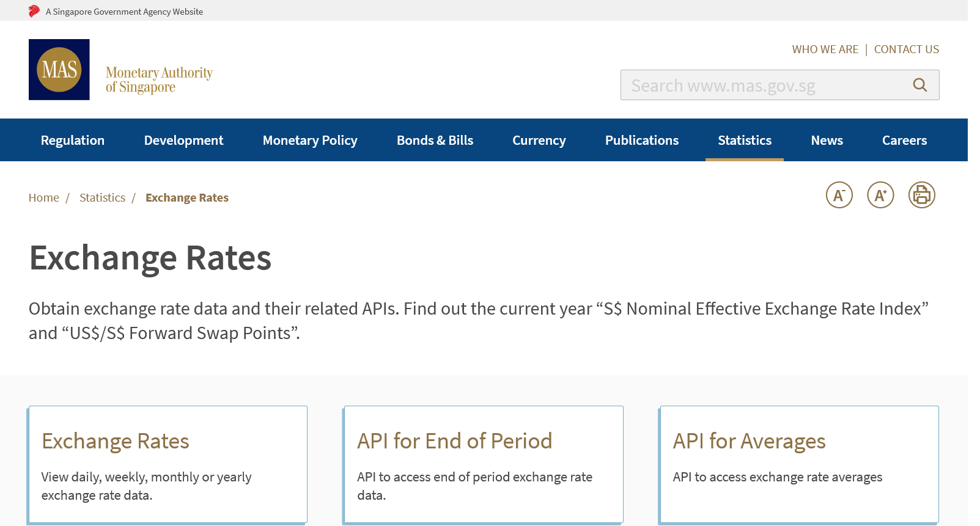Navigate to Publications
980x526 pixels.
[x=641, y=141]
